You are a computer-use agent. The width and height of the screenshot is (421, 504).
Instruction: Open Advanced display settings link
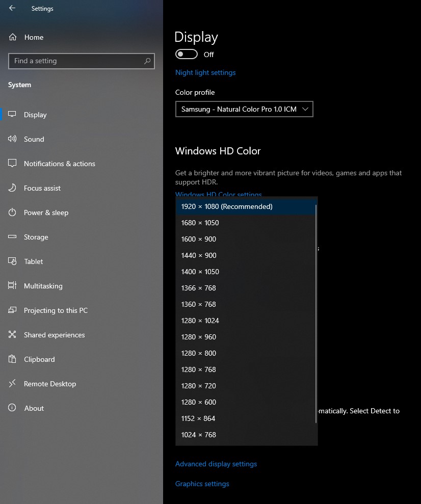click(x=216, y=464)
